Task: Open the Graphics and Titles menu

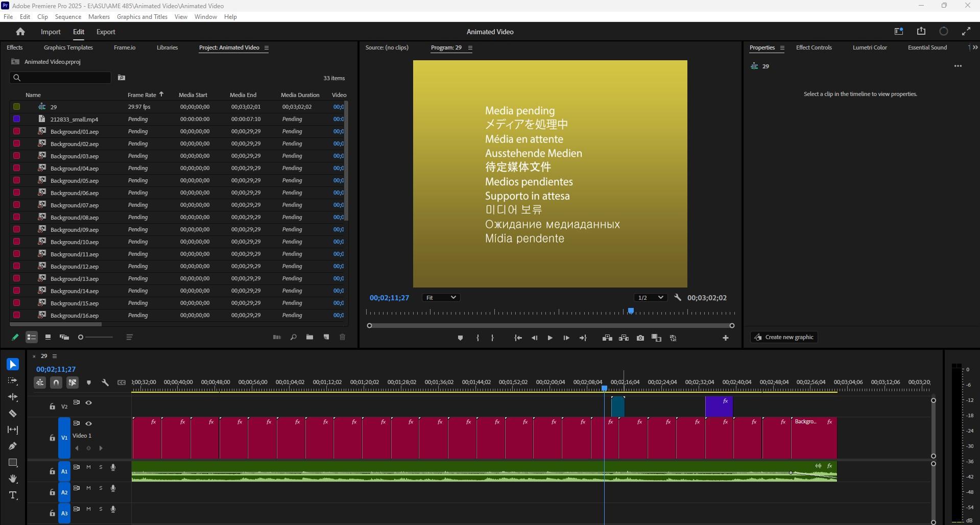Action: click(x=142, y=17)
